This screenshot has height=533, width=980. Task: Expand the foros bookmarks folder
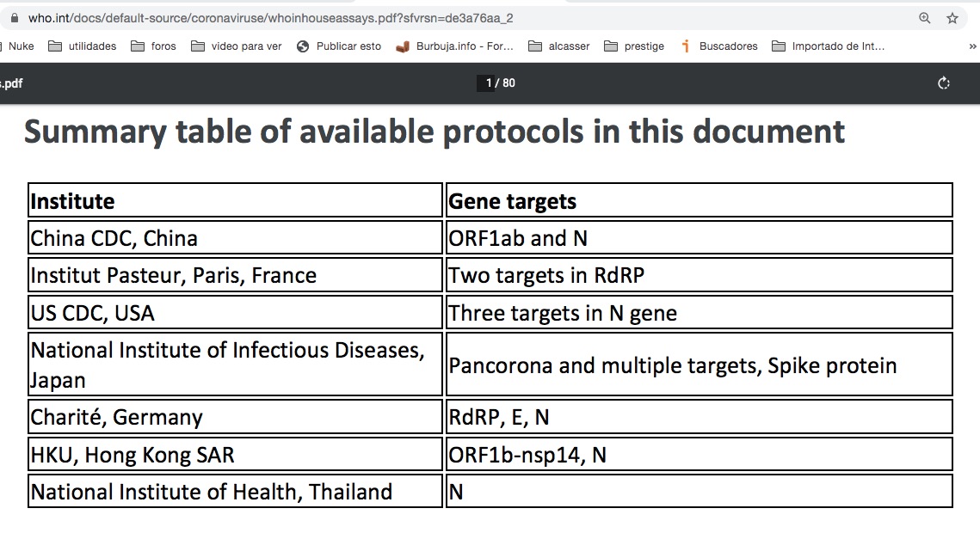click(x=154, y=46)
